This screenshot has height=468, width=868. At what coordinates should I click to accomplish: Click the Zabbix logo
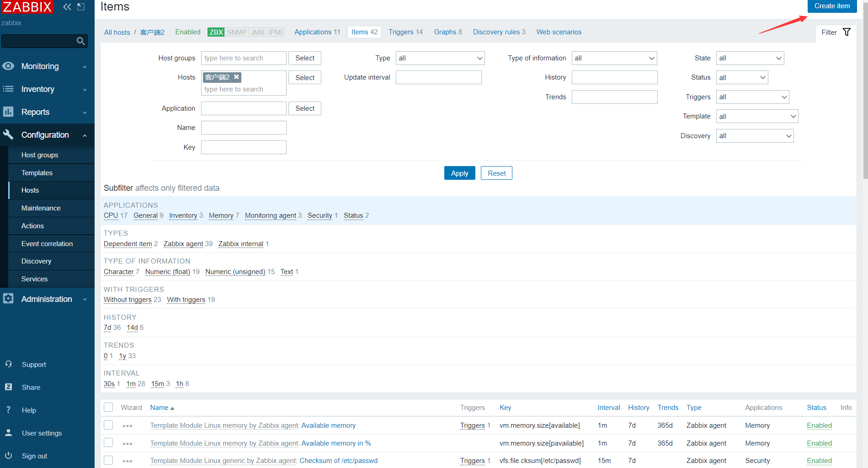pyautogui.click(x=27, y=7)
